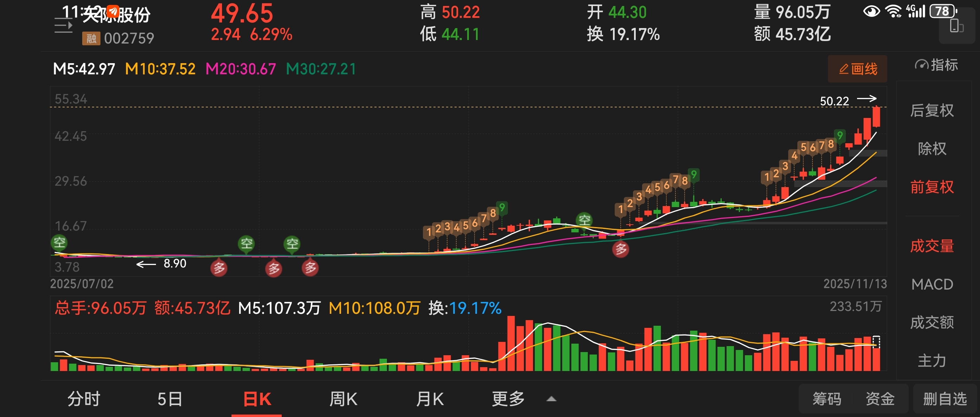Click the 融 margin badge beside stock code

click(91, 38)
